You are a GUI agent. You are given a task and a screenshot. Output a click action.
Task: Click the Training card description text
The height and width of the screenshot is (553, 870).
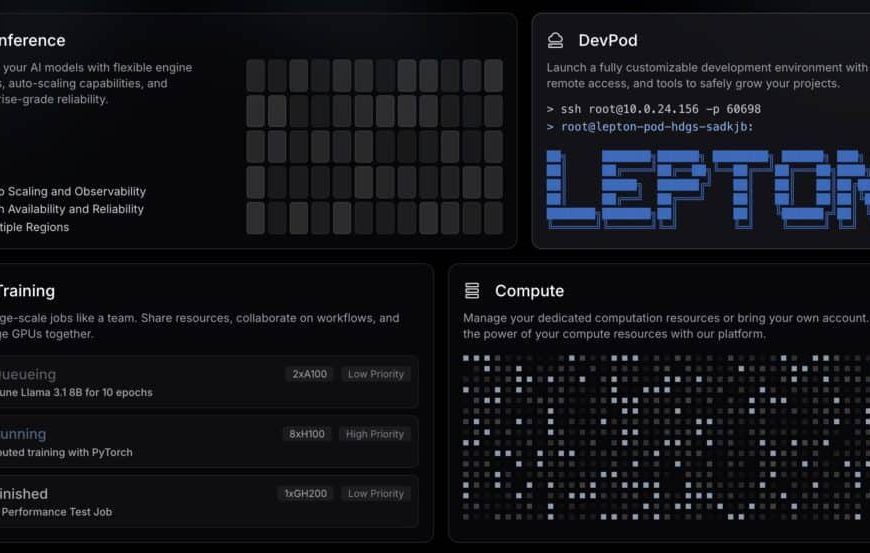tap(200, 326)
